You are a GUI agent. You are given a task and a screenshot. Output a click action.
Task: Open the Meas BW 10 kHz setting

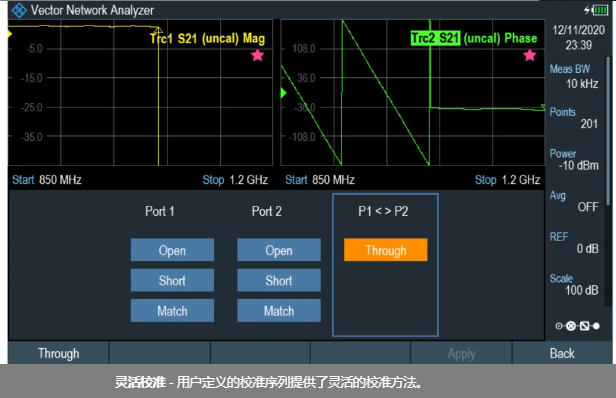click(x=574, y=76)
